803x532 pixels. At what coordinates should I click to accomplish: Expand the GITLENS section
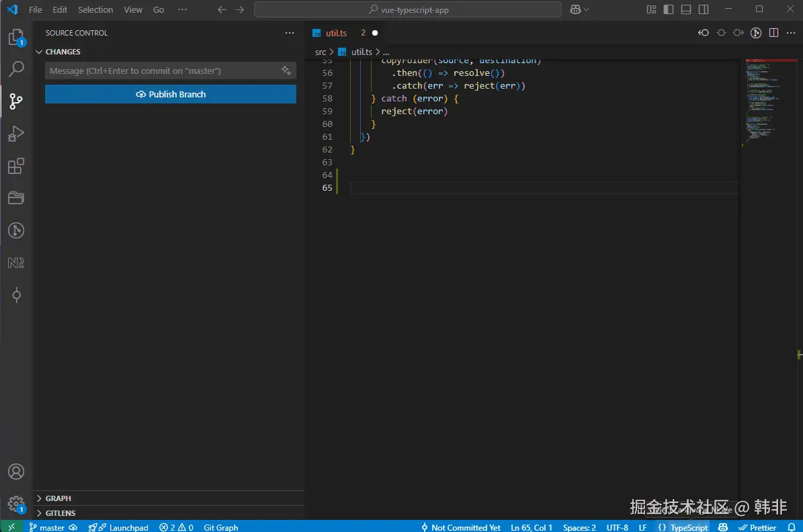(60, 513)
